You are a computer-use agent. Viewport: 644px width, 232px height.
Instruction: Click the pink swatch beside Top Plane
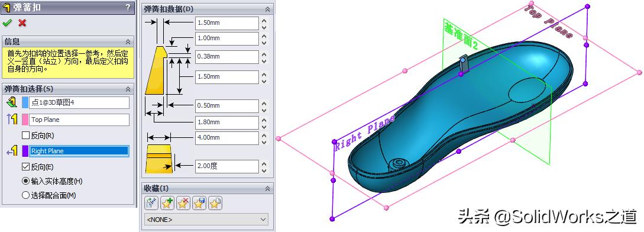pyautogui.click(x=25, y=120)
